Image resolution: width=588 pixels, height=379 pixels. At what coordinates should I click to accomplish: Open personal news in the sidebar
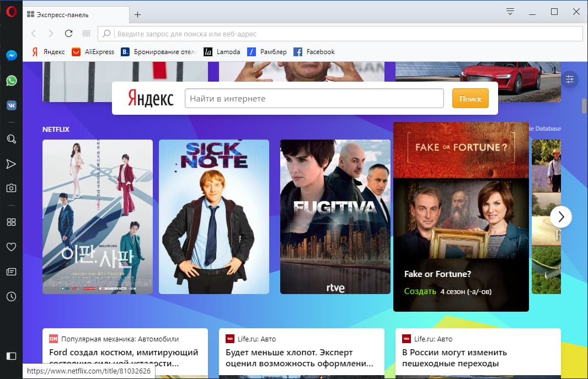point(11,271)
